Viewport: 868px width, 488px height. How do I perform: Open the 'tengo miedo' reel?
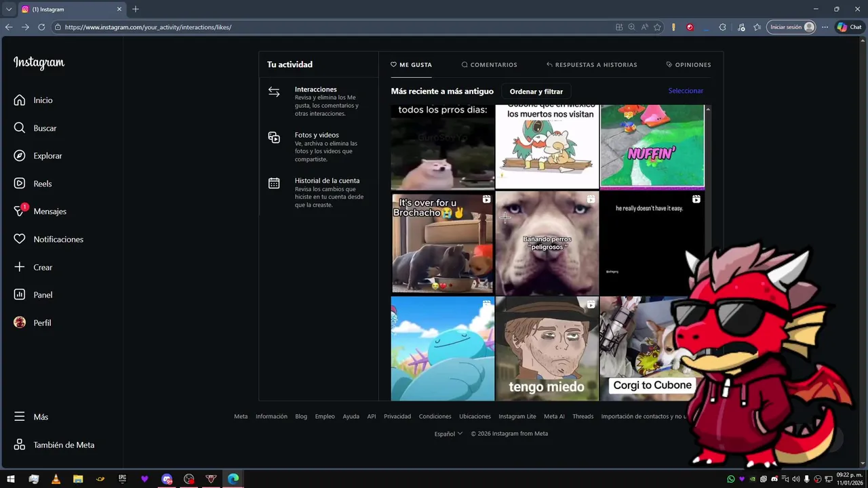point(547,348)
